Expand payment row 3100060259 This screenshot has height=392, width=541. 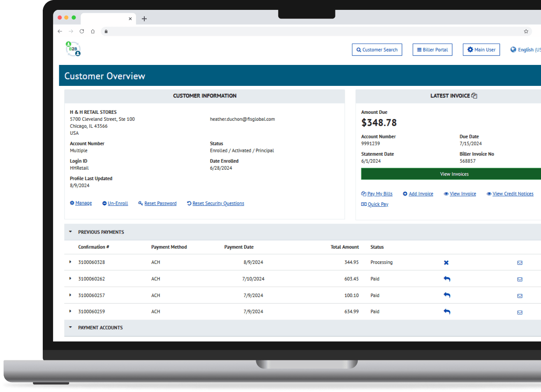point(70,311)
